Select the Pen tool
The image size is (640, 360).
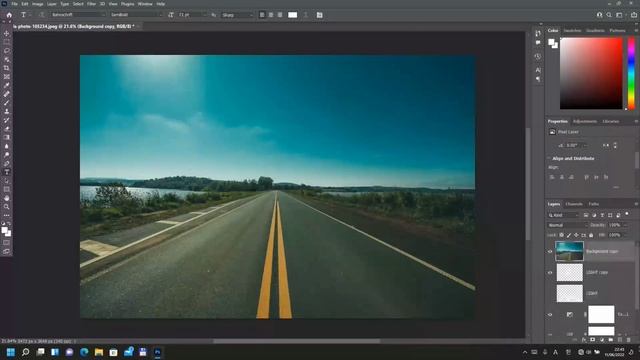7,163
